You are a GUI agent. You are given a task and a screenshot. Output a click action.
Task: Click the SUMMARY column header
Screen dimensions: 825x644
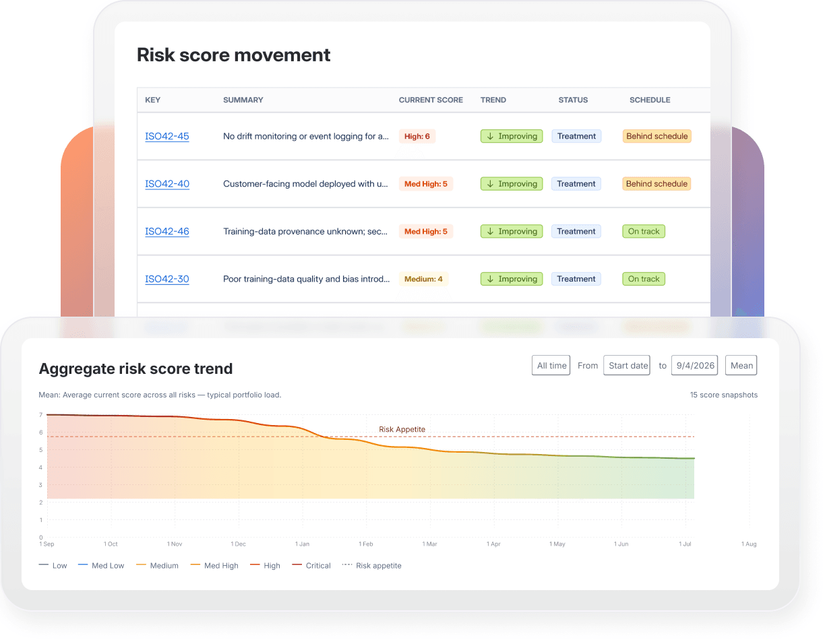pos(243,100)
